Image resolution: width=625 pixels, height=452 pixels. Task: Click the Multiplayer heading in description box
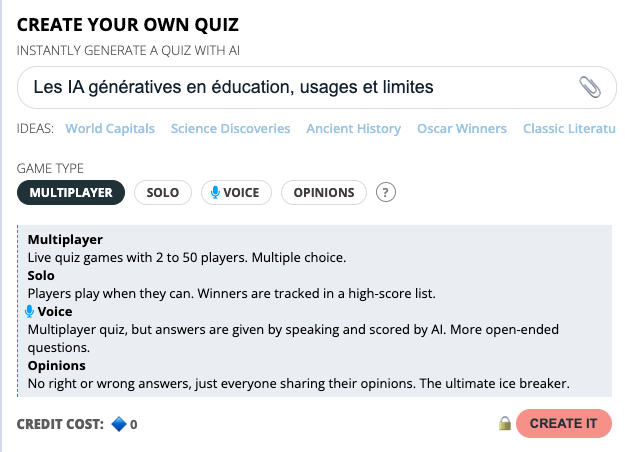point(65,240)
